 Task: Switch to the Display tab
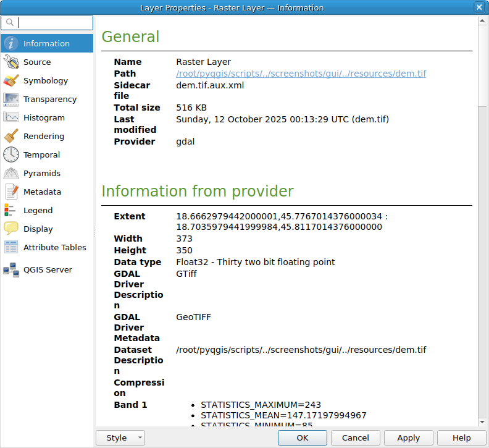point(38,229)
